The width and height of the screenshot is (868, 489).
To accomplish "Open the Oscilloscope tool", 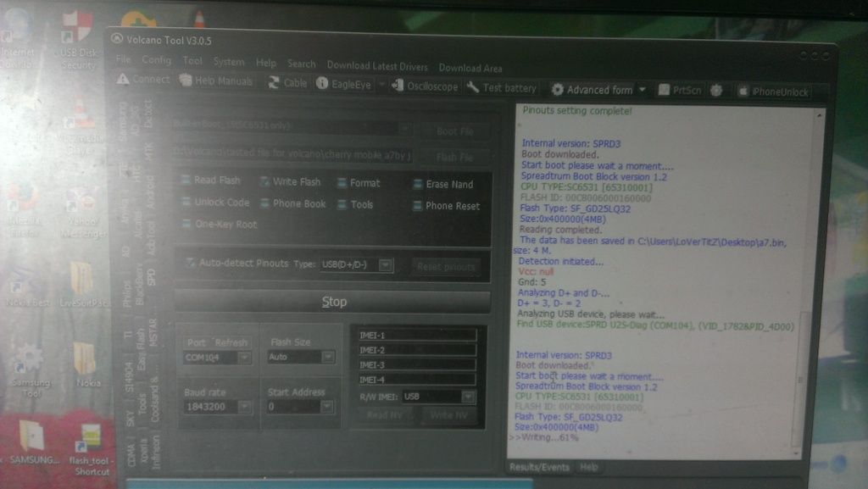I will (x=424, y=86).
